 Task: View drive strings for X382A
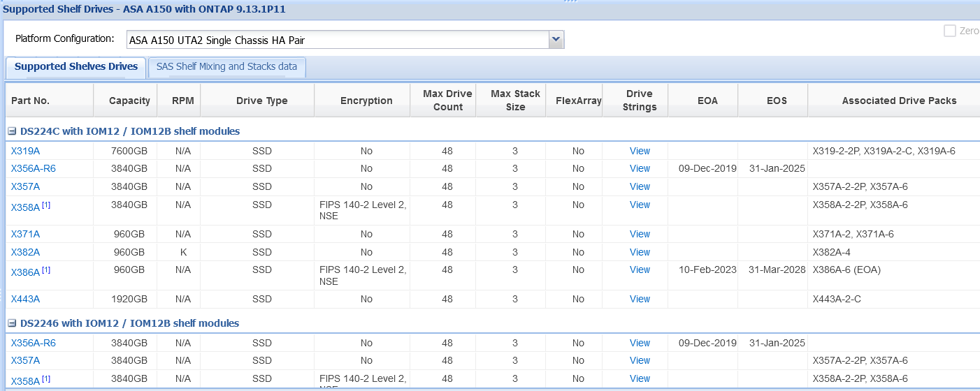pos(639,252)
